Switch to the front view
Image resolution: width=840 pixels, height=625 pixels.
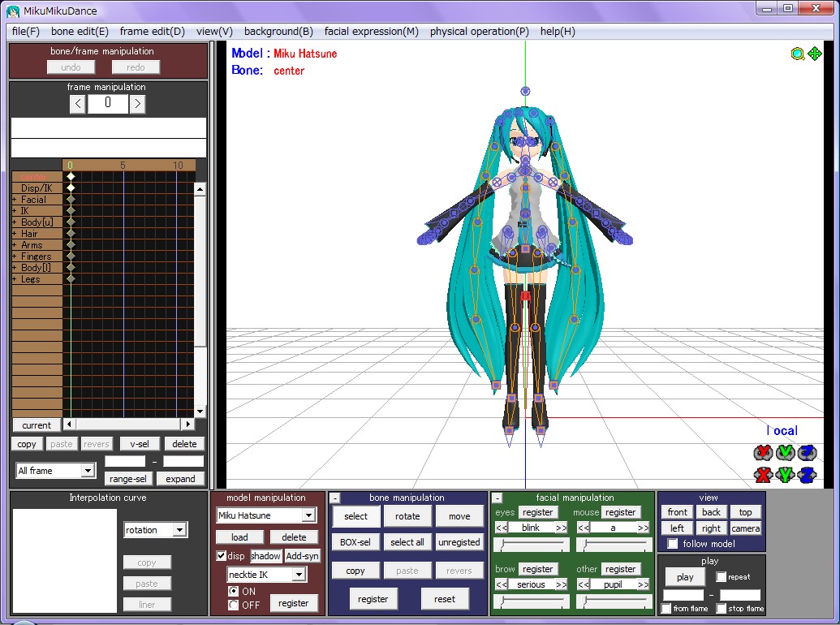pyautogui.click(x=677, y=512)
